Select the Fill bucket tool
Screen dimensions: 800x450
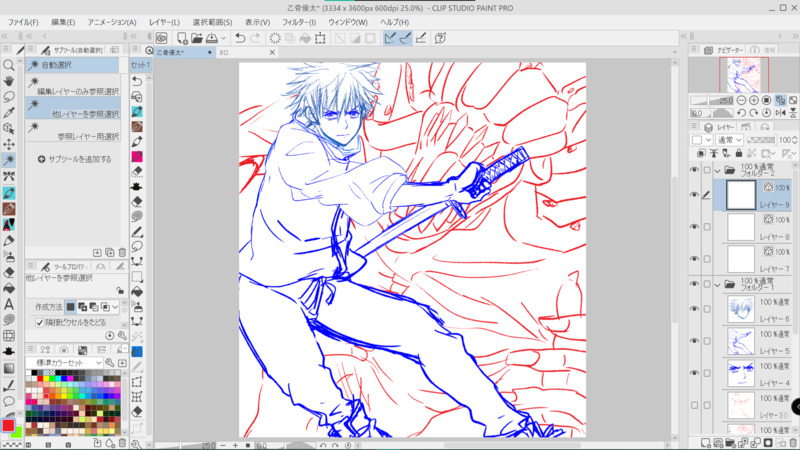click(9, 288)
